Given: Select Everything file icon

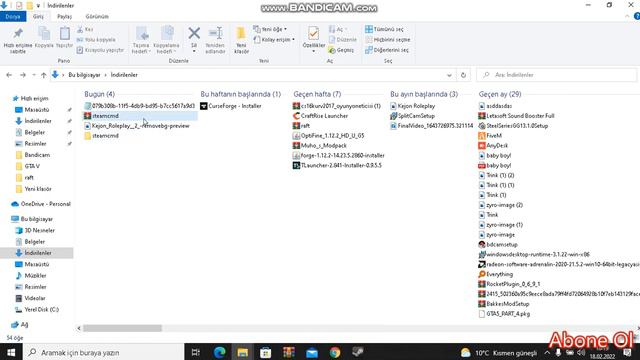Looking at the screenshot, I should [482, 274].
